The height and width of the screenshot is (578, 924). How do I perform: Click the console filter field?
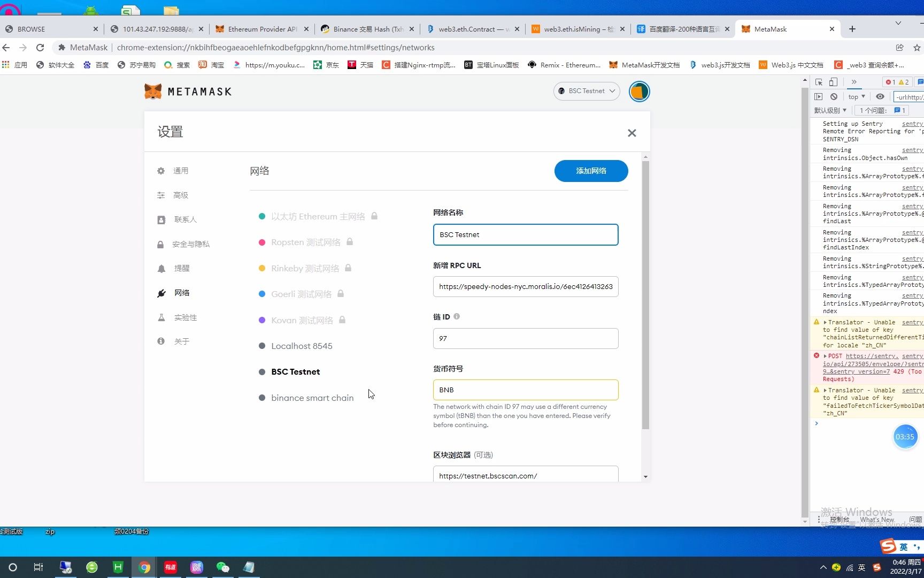click(x=908, y=97)
